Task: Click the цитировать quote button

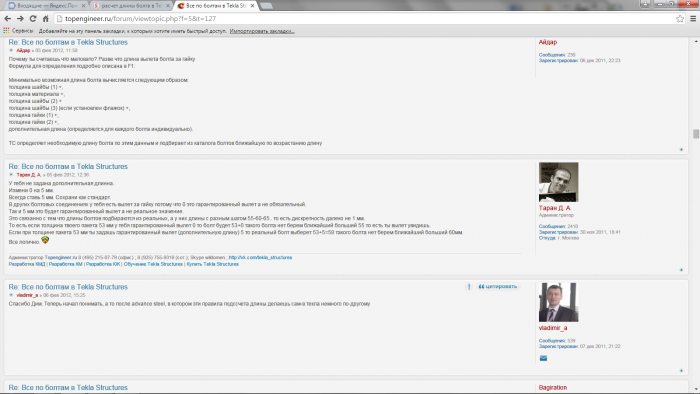Action: 498,286
